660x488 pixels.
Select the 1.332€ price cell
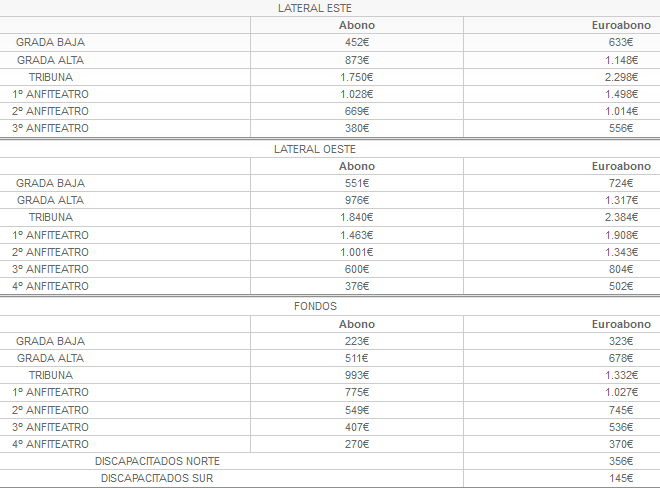click(x=621, y=375)
